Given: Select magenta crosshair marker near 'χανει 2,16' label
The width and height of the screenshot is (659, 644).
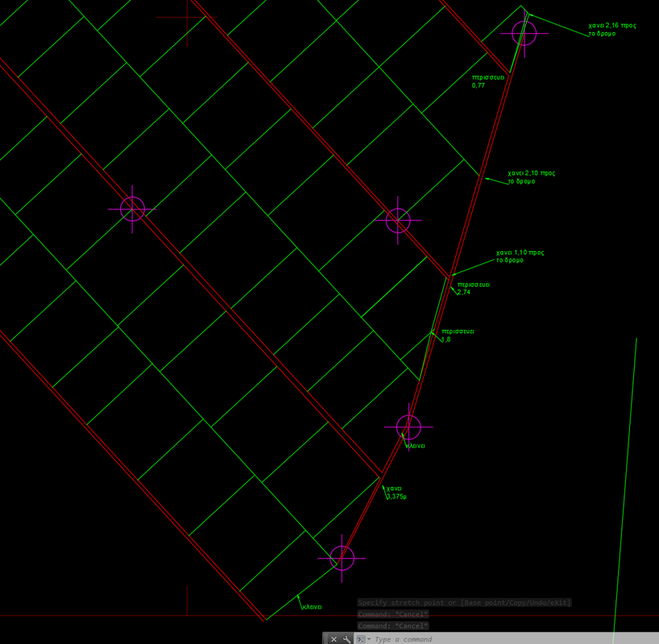Looking at the screenshot, I should point(524,33).
